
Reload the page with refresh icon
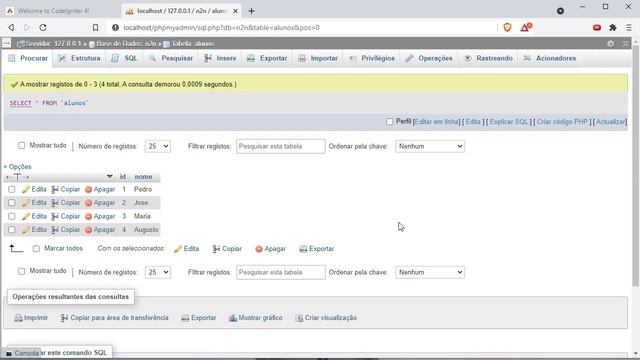43,27
